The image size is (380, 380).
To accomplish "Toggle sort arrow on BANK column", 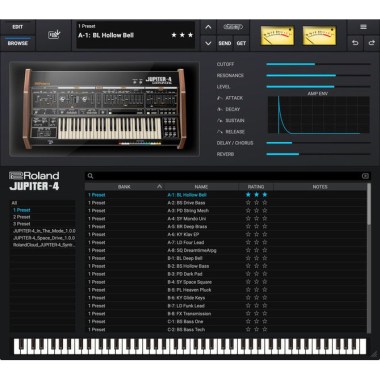I will click(159, 187).
